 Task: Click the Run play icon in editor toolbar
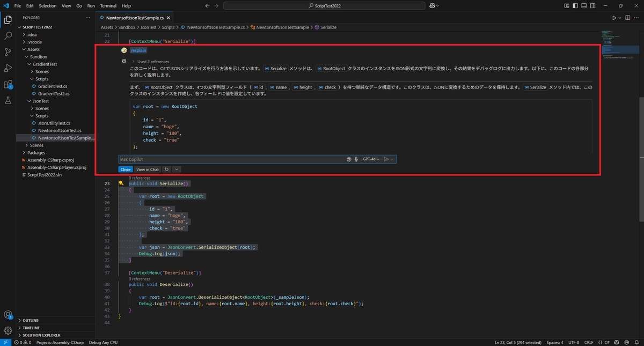tap(614, 18)
